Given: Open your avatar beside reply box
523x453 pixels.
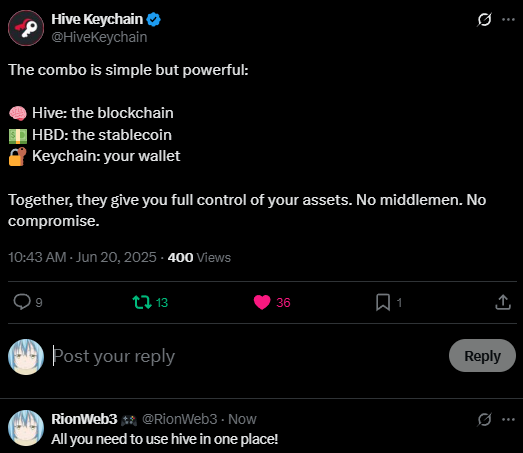Looking at the screenshot, I should tap(26, 357).
